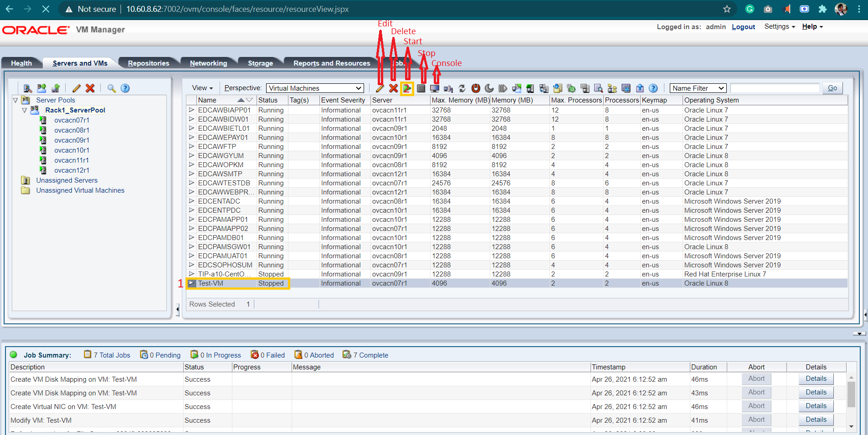Click the Clone Virtual Machine icon
Screen dimensions: 868x435
coord(544,88)
